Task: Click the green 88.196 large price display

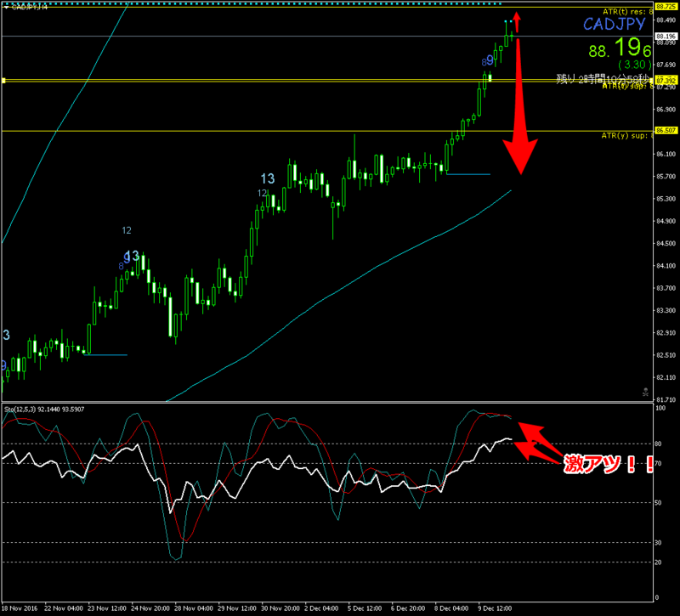Action: (x=620, y=48)
